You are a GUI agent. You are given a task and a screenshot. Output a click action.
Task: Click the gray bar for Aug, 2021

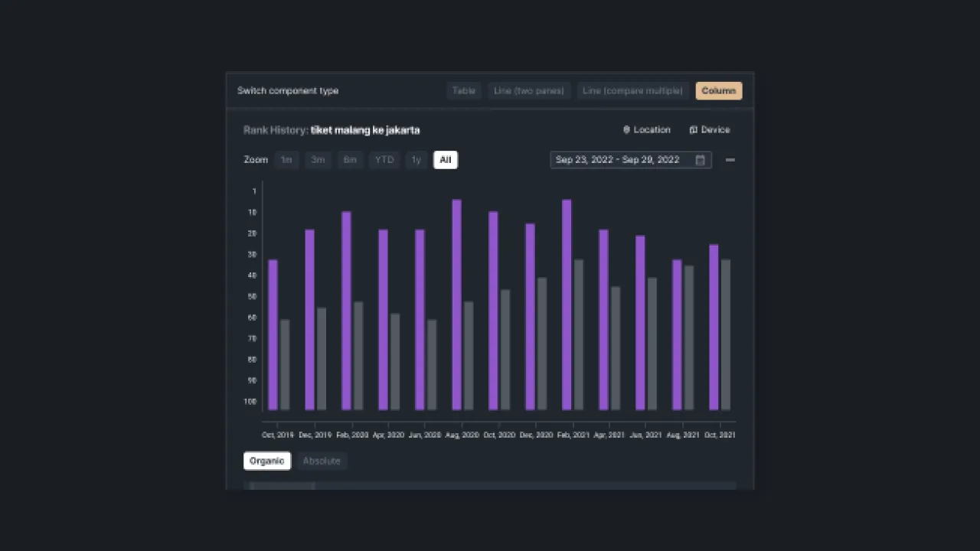point(689,338)
